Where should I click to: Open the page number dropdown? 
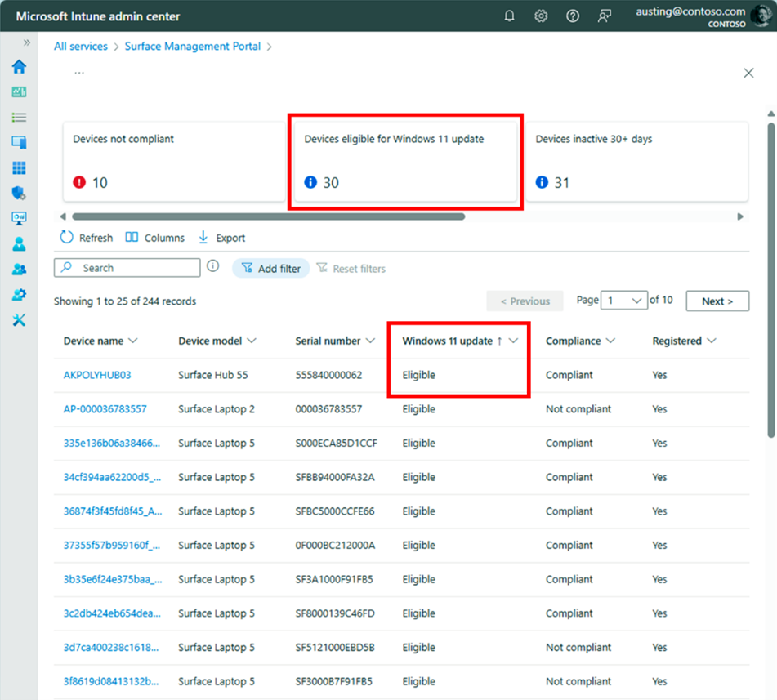pos(624,301)
